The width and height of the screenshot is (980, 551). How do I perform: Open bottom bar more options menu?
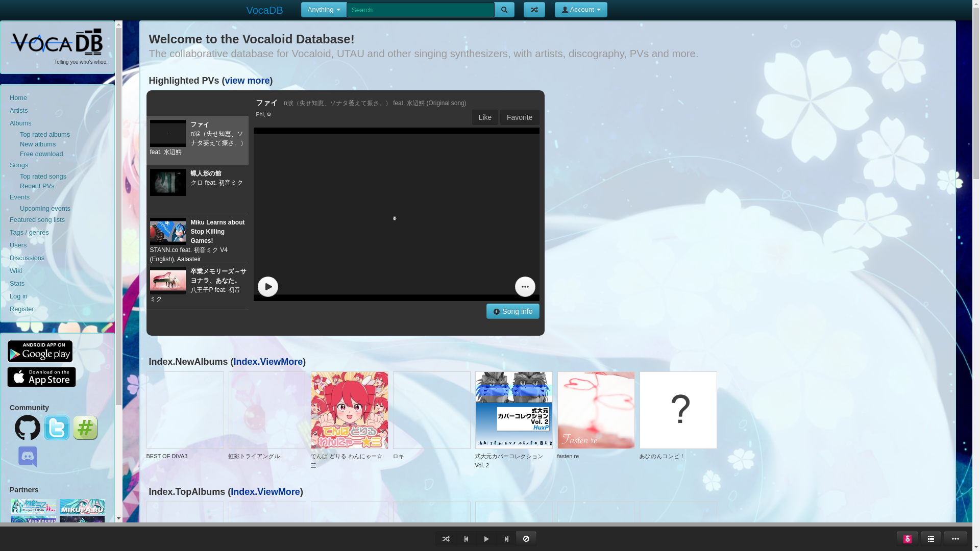coord(955,539)
